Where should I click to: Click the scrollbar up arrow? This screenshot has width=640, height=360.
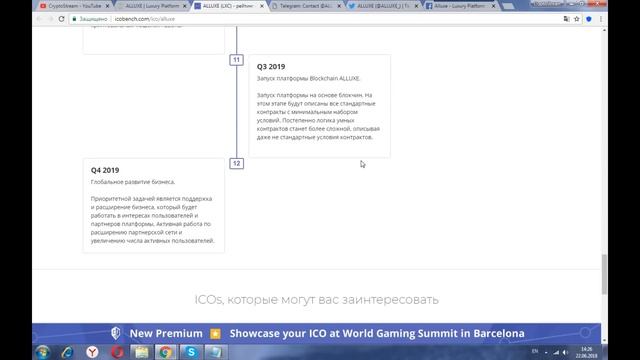(x=604, y=30)
